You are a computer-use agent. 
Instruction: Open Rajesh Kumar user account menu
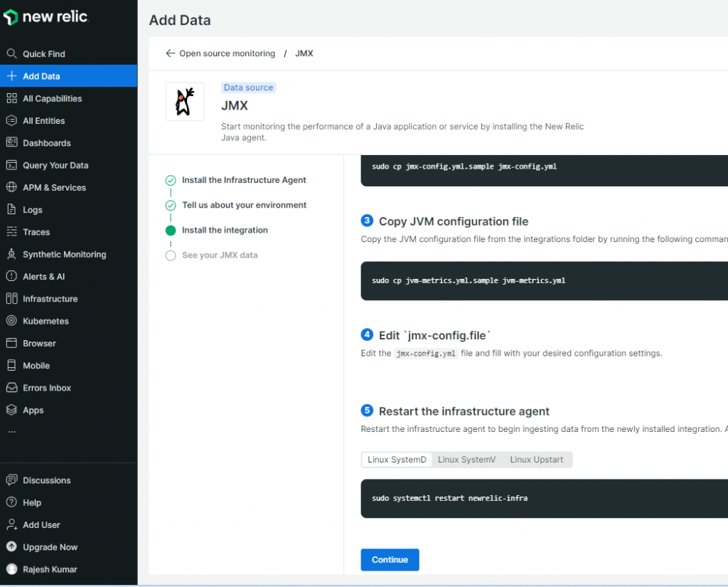coord(50,570)
